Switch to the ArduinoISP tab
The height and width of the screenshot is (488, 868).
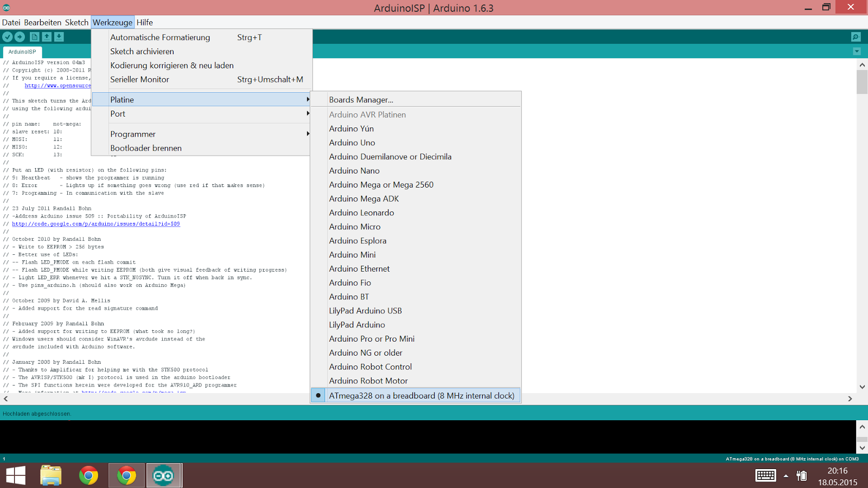[x=22, y=52]
